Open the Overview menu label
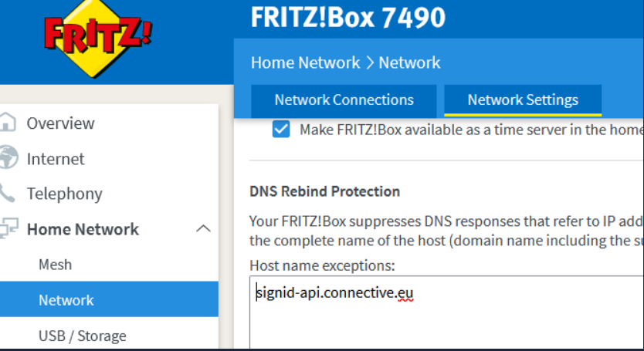The image size is (644, 351). pos(60,123)
